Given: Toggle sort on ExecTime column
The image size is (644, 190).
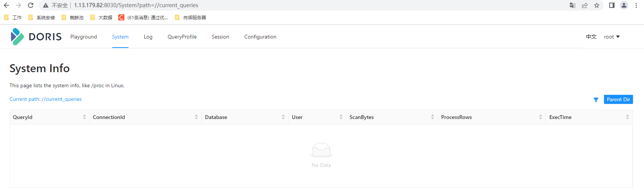Looking at the screenshot, I should 627,117.
